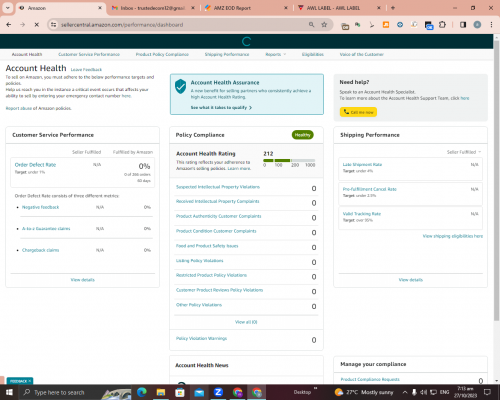Open Valid Tracking Rate link
Image resolution: width=500 pixels, height=400 pixels.
pyautogui.click(x=362, y=214)
